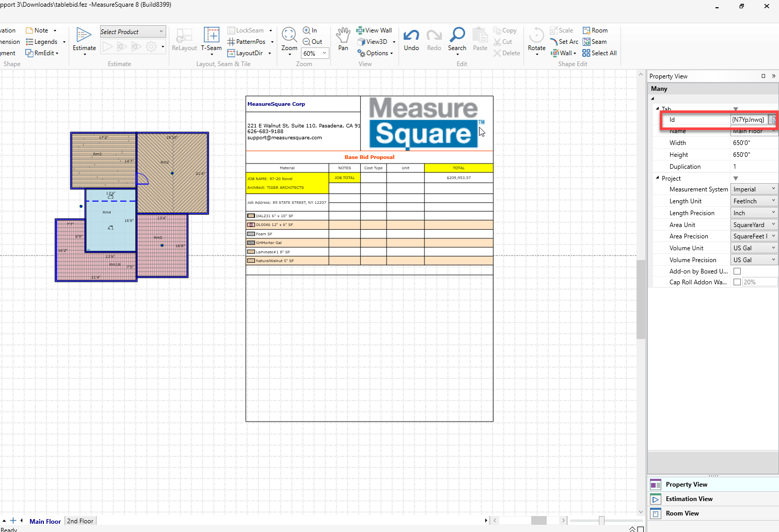Activate the Pan hand tool
The height and width of the screenshot is (532, 779).
tap(343, 36)
